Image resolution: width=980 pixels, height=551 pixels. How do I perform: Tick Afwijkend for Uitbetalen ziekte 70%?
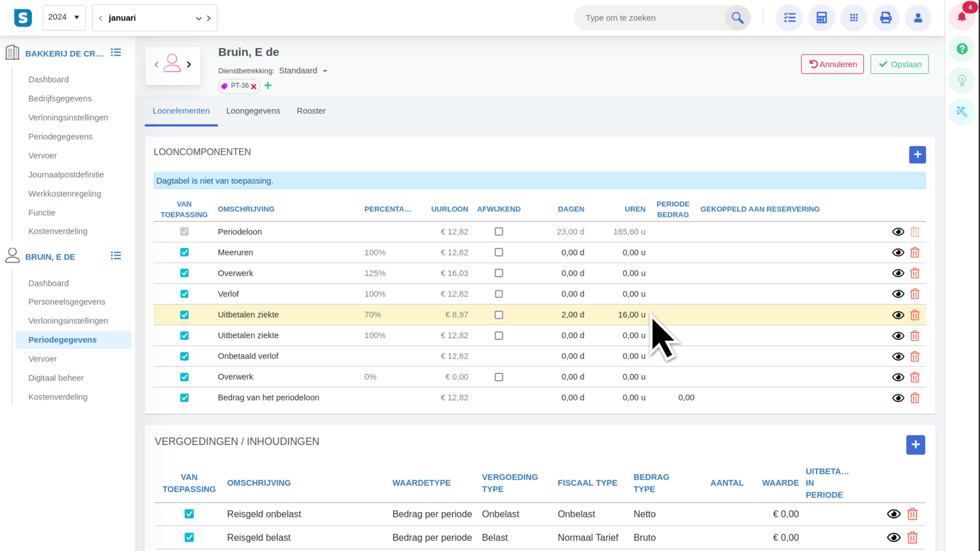(499, 315)
